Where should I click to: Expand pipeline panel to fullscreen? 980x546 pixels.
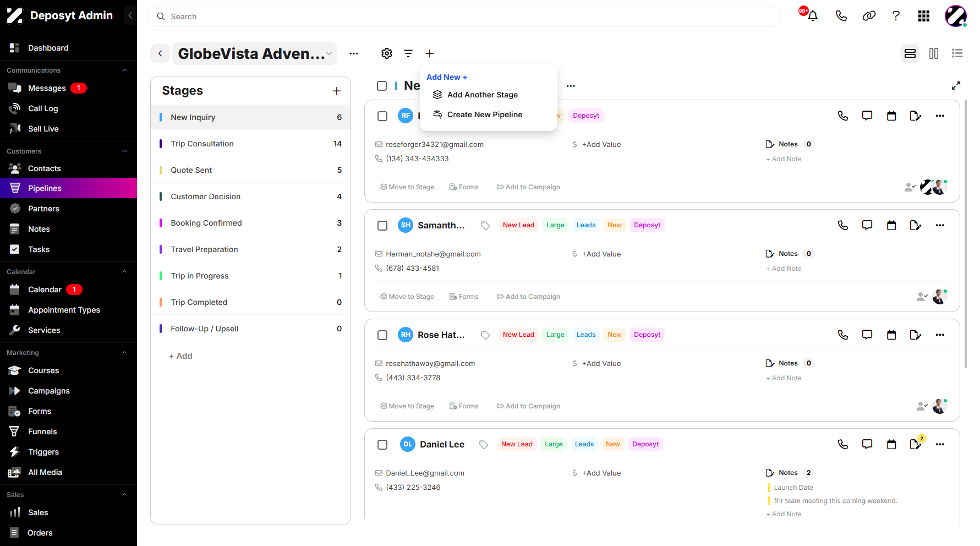(956, 85)
